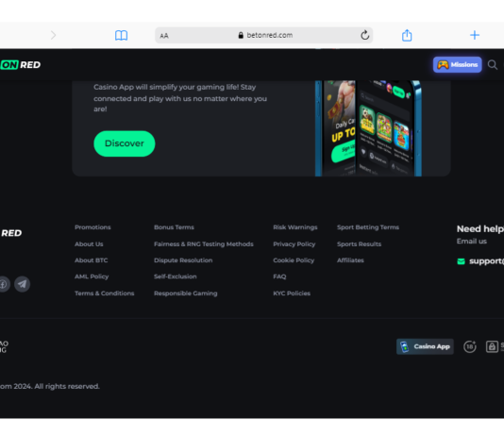Click the green support email icon
This screenshot has height=436, width=504.
point(461,261)
